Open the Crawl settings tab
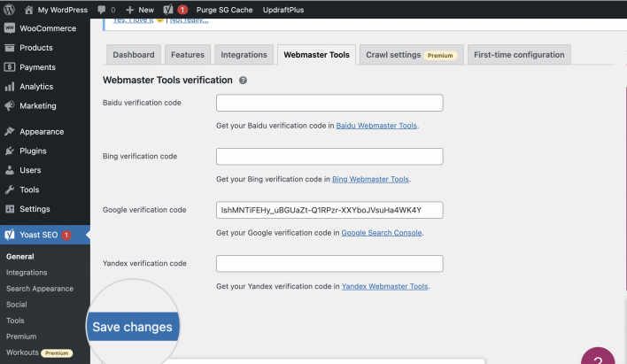This screenshot has width=627, height=364. coord(412,55)
